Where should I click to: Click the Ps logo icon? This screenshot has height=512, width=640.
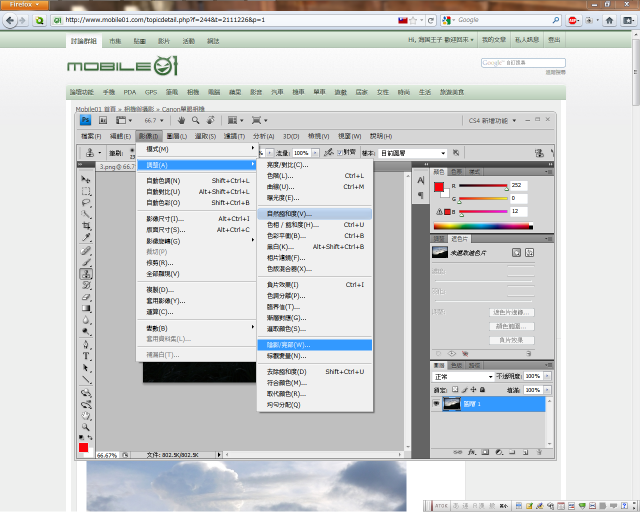pyautogui.click(x=85, y=120)
